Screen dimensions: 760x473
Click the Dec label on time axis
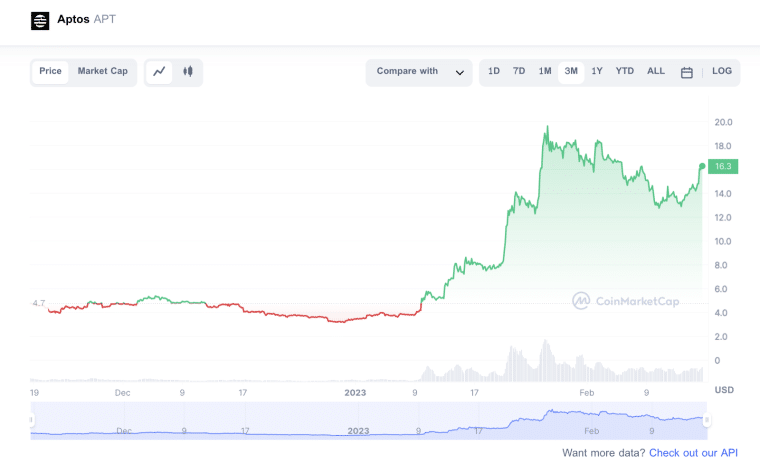122,393
